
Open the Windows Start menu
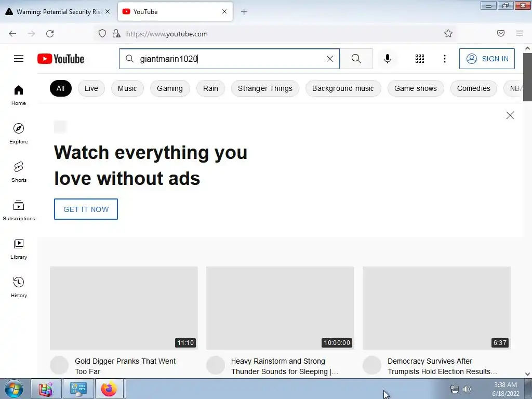[x=14, y=389]
